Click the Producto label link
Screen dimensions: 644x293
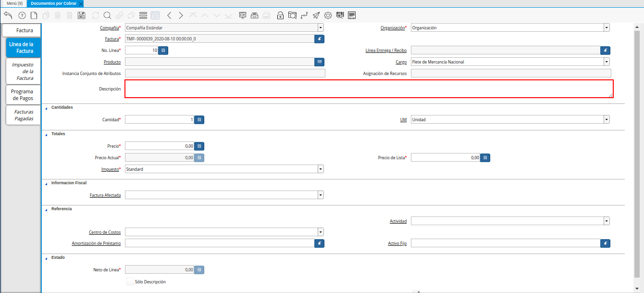(x=112, y=62)
